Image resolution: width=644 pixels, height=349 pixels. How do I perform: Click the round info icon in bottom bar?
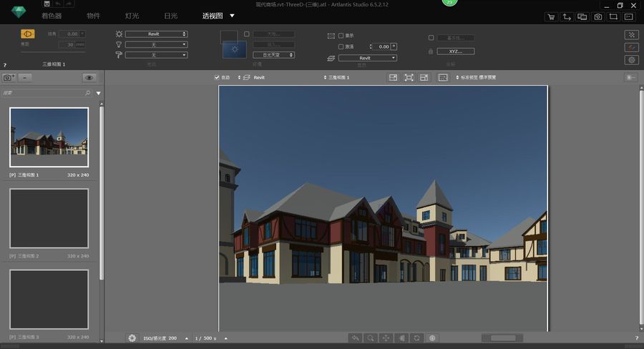click(x=432, y=338)
